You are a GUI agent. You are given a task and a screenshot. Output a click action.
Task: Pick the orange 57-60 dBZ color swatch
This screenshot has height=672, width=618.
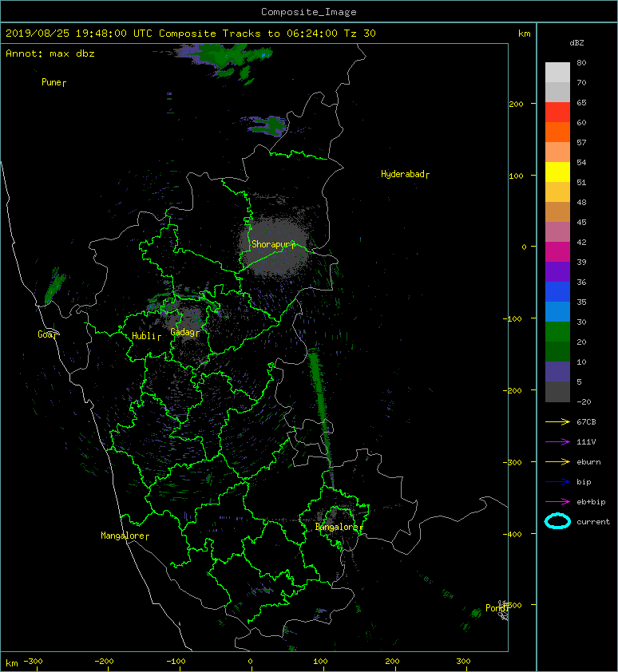pos(557,132)
